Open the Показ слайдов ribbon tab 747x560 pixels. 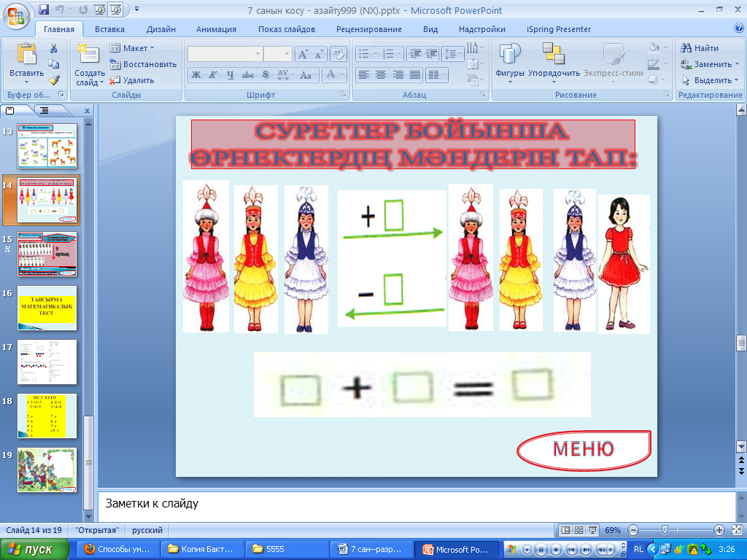[x=286, y=29]
